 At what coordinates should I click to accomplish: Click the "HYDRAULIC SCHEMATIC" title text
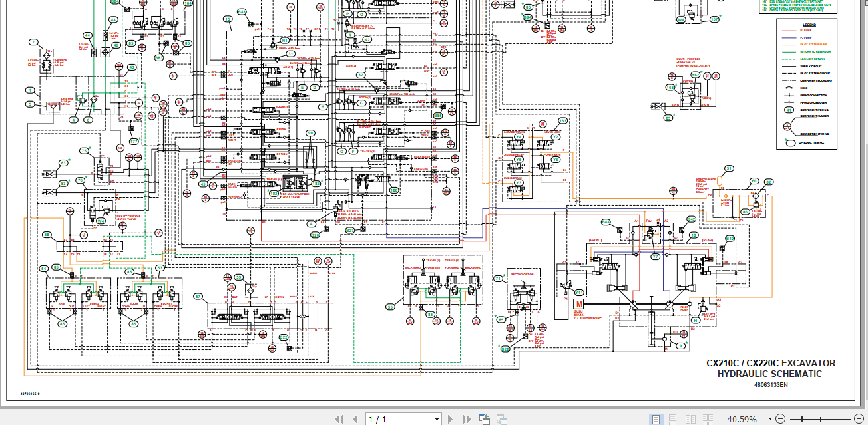click(769, 374)
